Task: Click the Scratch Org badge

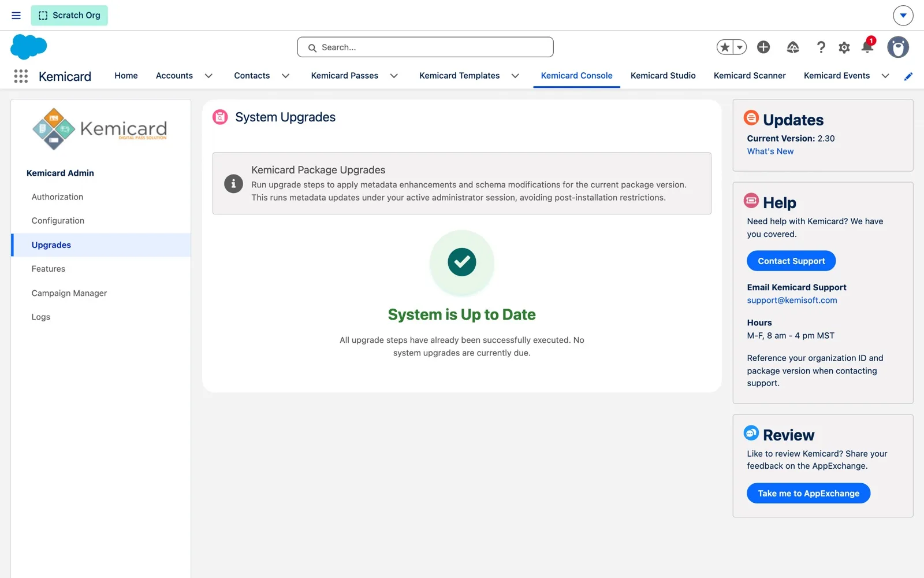Action: [69, 16]
